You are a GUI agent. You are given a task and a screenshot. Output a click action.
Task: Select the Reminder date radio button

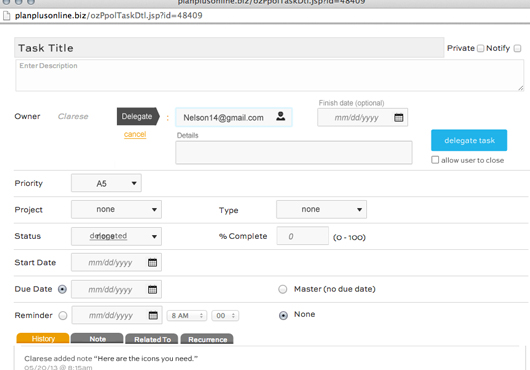click(63, 316)
